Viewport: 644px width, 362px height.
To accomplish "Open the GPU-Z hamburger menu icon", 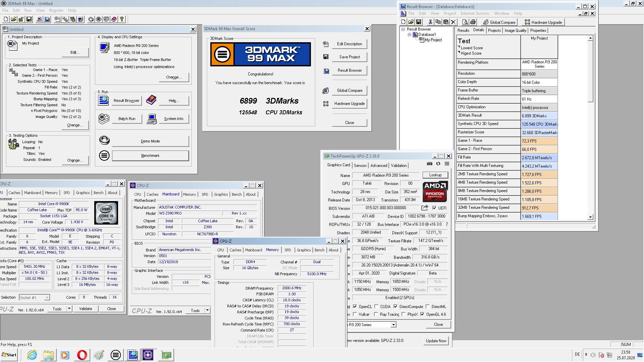I will 447,164.
